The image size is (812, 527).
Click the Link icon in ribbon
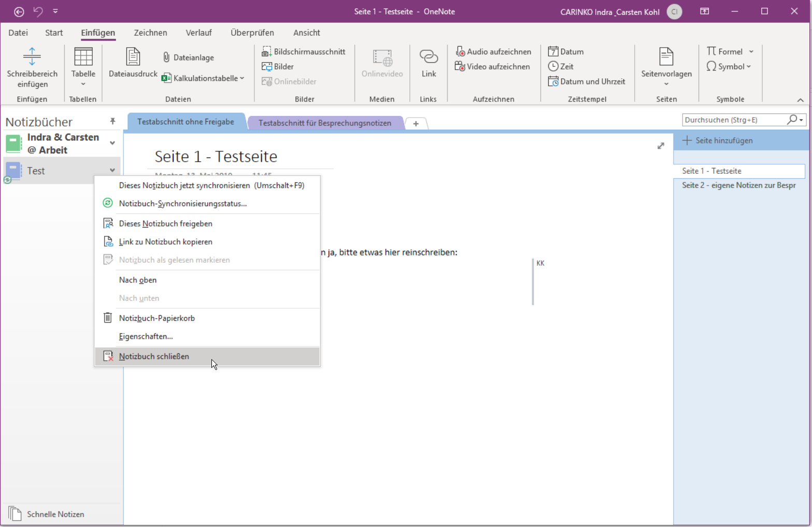click(429, 63)
